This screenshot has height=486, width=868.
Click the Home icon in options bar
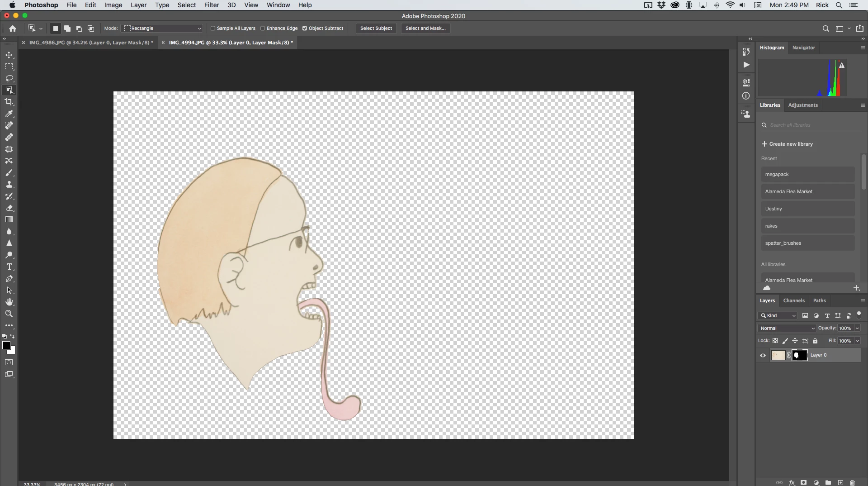tap(13, 29)
